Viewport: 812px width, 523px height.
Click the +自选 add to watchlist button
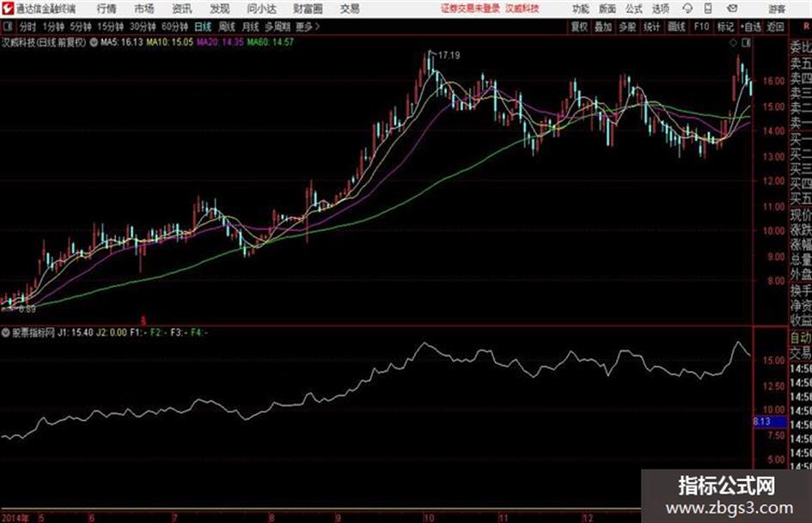(x=750, y=27)
